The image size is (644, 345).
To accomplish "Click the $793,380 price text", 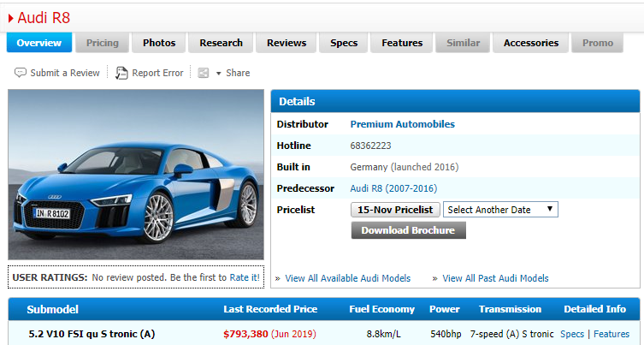I will point(245,334).
